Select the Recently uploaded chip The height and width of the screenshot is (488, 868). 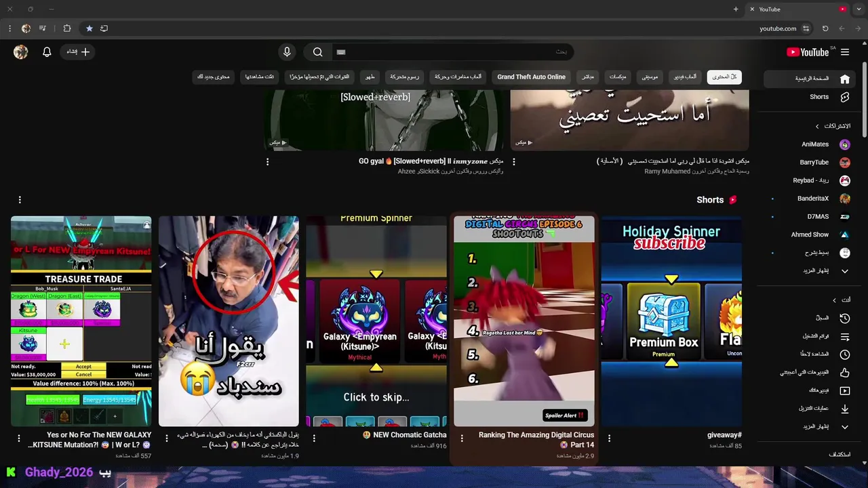click(319, 77)
